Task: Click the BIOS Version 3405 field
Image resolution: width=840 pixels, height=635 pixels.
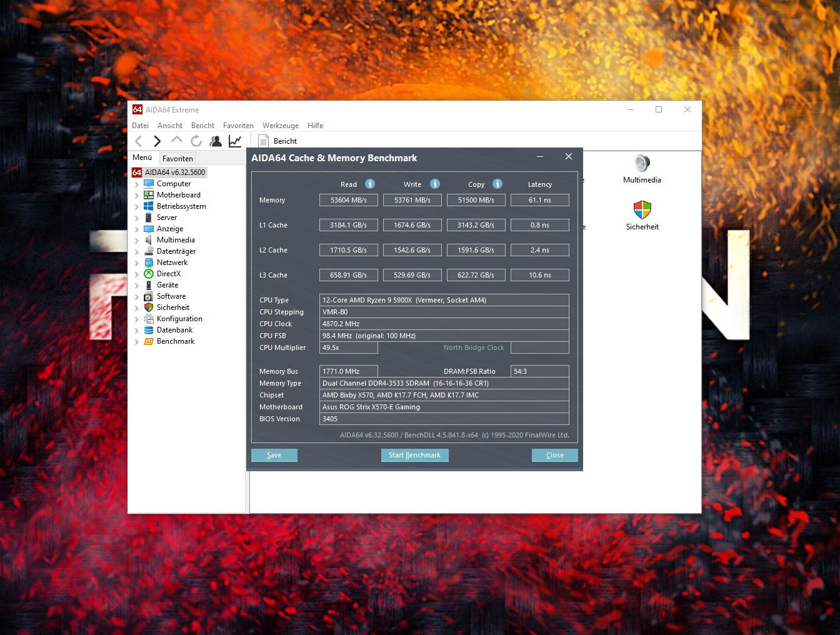Action: pyautogui.click(x=444, y=419)
